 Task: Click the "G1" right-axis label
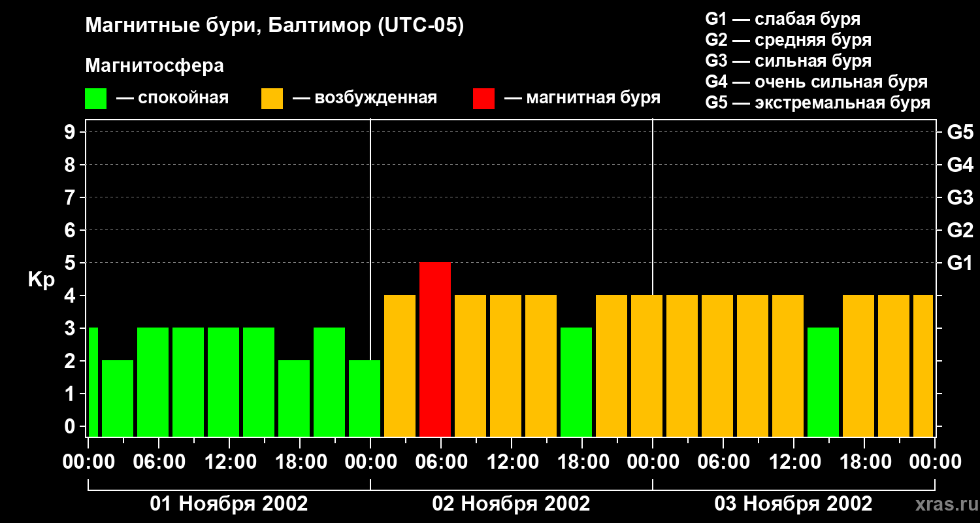(x=960, y=263)
